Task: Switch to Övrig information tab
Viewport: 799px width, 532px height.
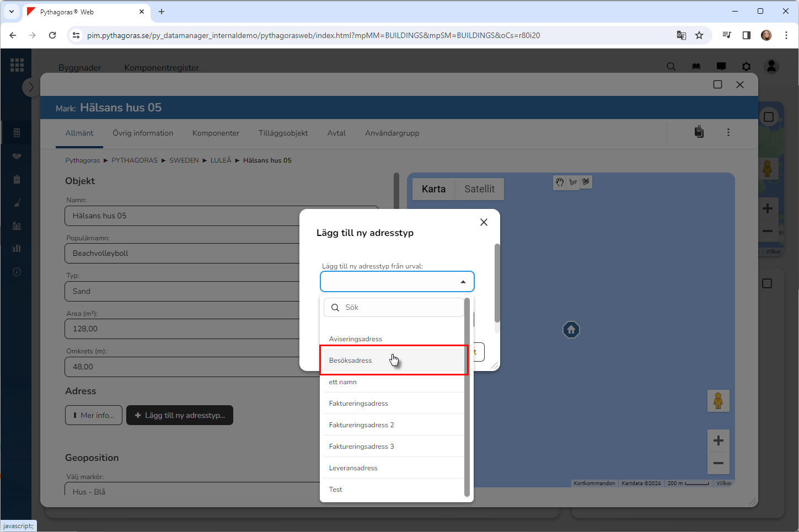Action: click(x=143, y=133)
